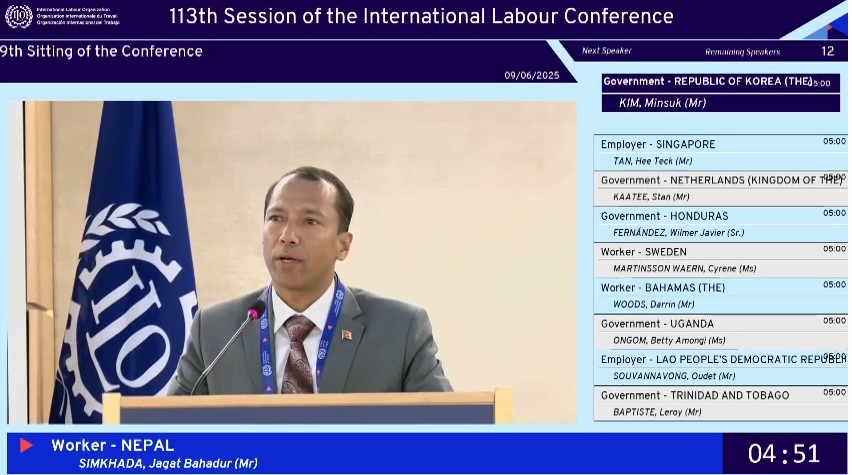This screenshot has width=852, height=475.
Task: Click the 05:00 time for Singapore
Action: (x=834, y=141)
